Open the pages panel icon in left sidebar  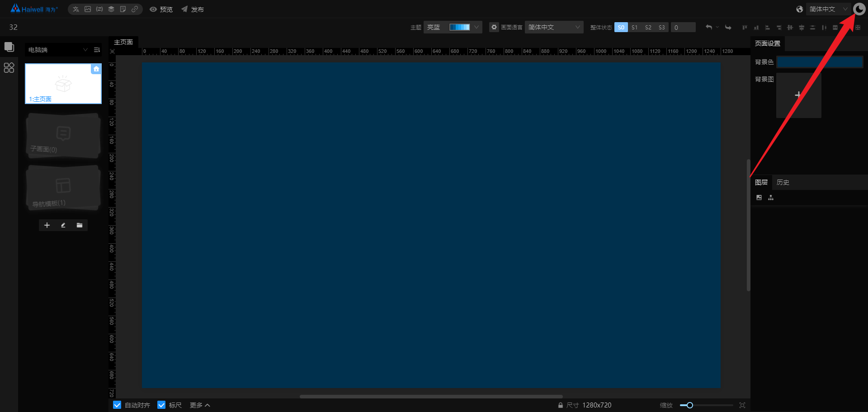(x=9, y=47)
